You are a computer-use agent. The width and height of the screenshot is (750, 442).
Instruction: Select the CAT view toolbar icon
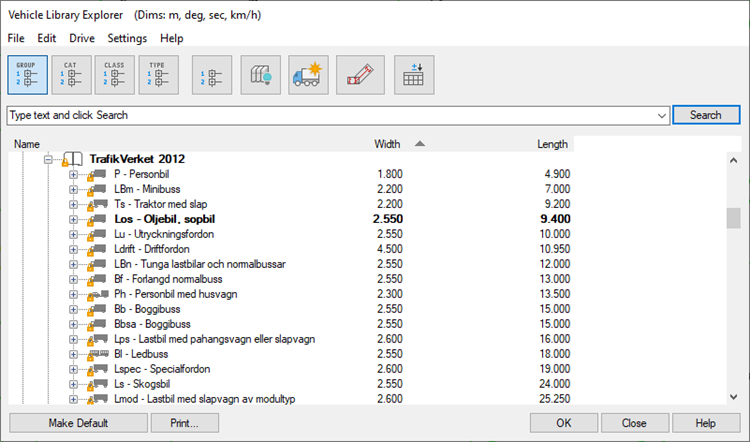tap(71, 75)
